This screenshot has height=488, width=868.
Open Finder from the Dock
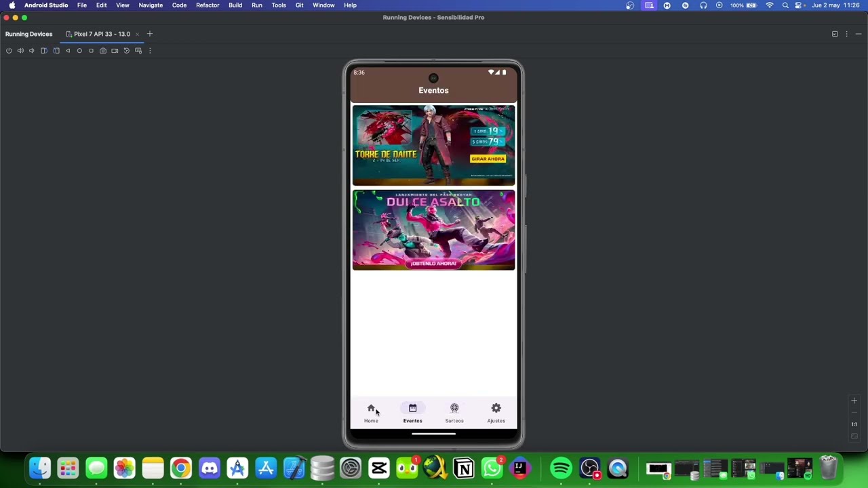click(x=40, y=468)
